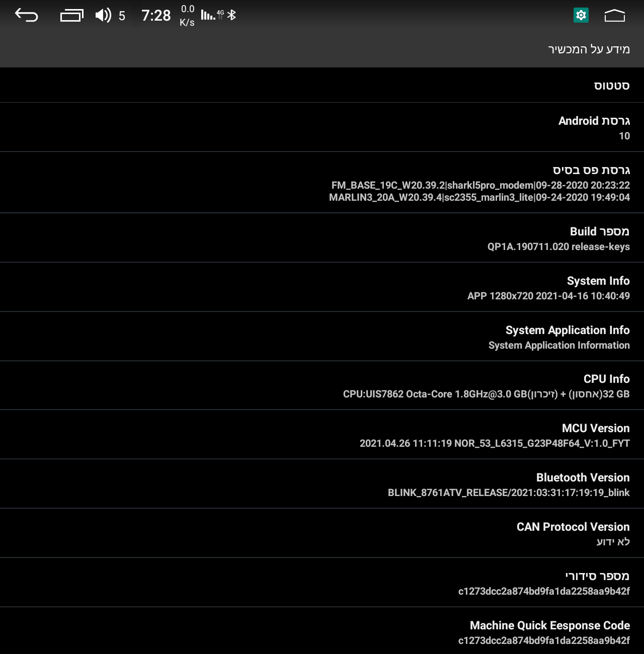Screen dimensions: 644x654
Task: Tap QP1A.190711.020 release-keys text
Action: click(558, 247)
